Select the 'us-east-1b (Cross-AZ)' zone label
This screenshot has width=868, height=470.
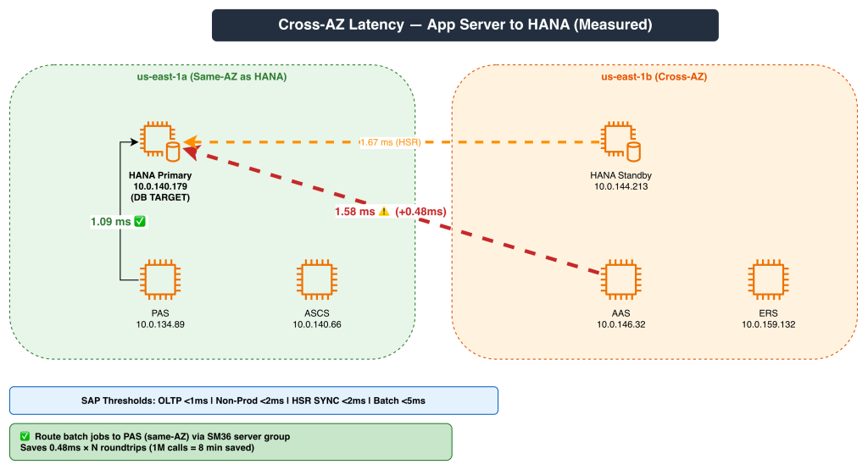tap(654, 77)
